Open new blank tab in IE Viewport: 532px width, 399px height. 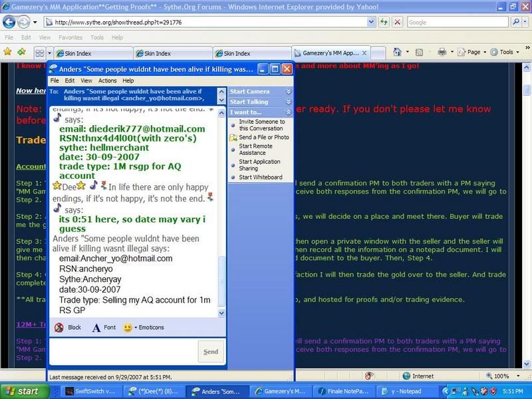point(378,53)
